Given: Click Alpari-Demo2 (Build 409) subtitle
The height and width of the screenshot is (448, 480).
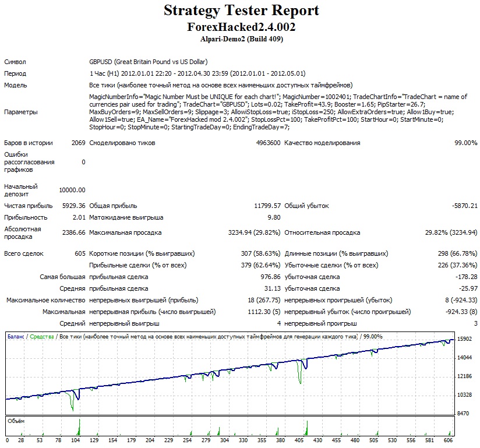Looking at the screenshot, I should 242,39.
